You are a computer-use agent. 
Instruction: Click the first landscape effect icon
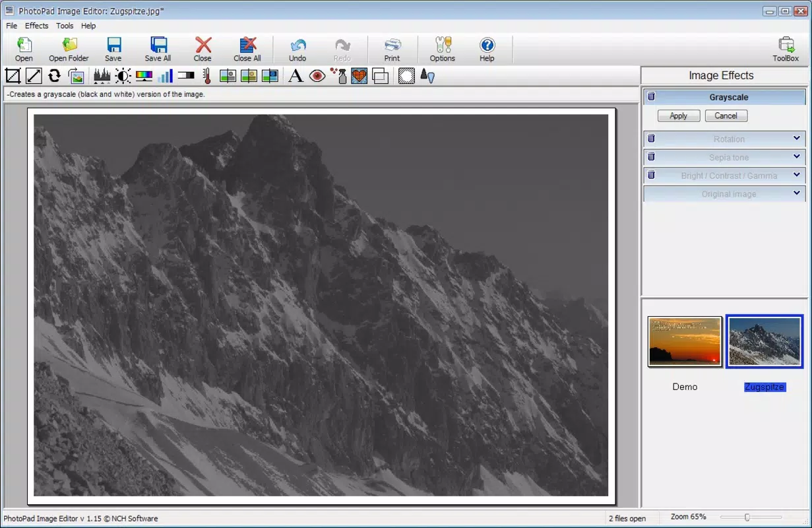coord(228,76)
